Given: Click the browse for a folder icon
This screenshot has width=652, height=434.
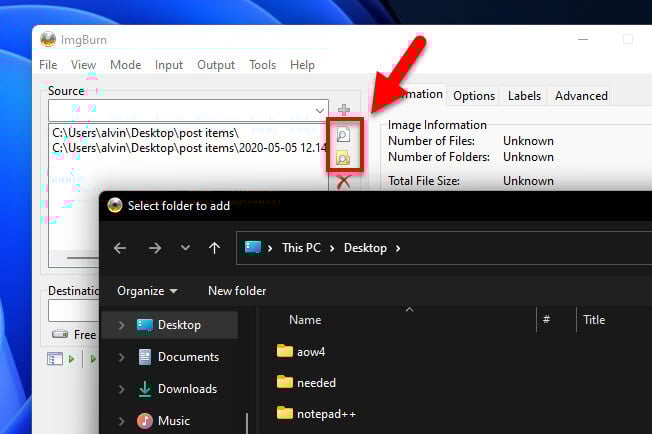Looking at the screenshot, I should coord(343,158).
